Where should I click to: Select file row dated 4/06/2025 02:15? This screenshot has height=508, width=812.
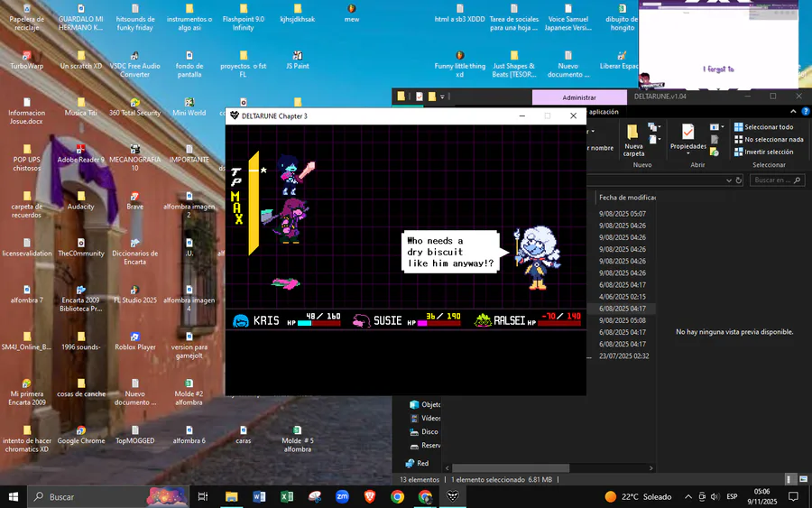click(x=623, y=297)
